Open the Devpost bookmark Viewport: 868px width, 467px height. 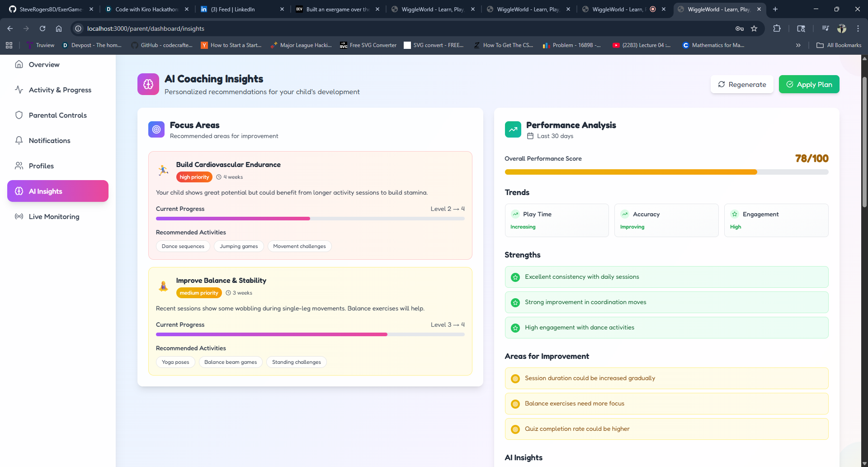pos(92,45)
